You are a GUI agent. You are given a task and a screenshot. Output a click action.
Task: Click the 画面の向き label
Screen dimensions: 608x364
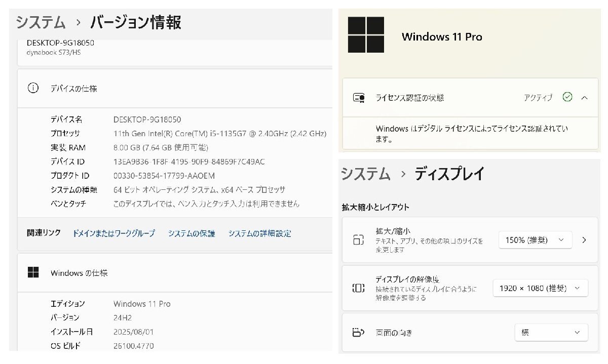coord(394,333)
